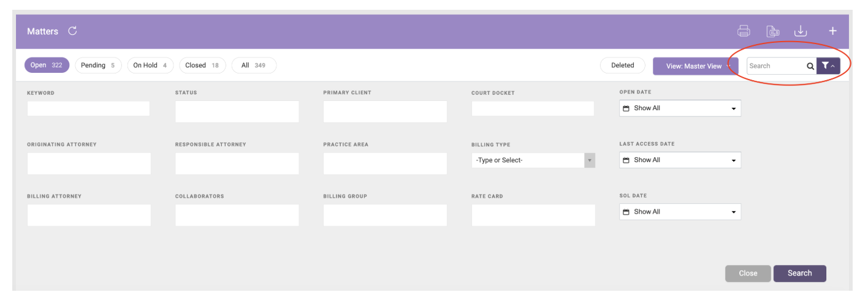Export matters to XLS file
Image resolution: width=868 pixels, height=295 pixels.
click(772, 31)
